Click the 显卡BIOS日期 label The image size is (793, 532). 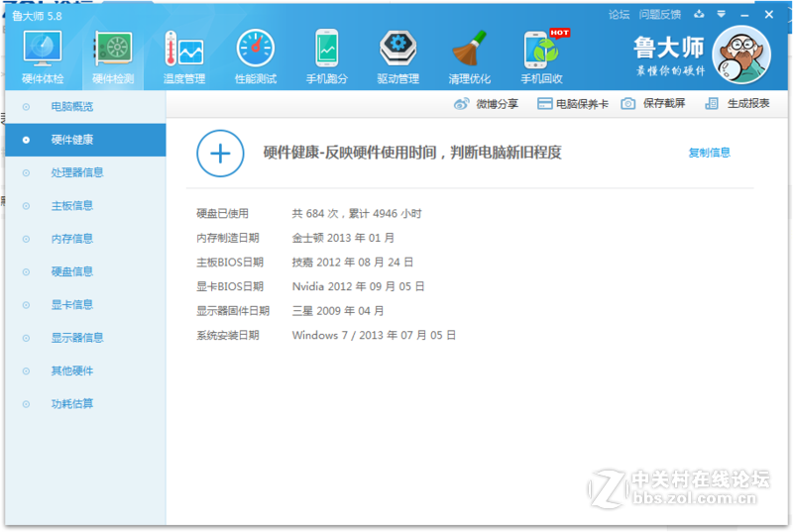[x=230, y=286]
